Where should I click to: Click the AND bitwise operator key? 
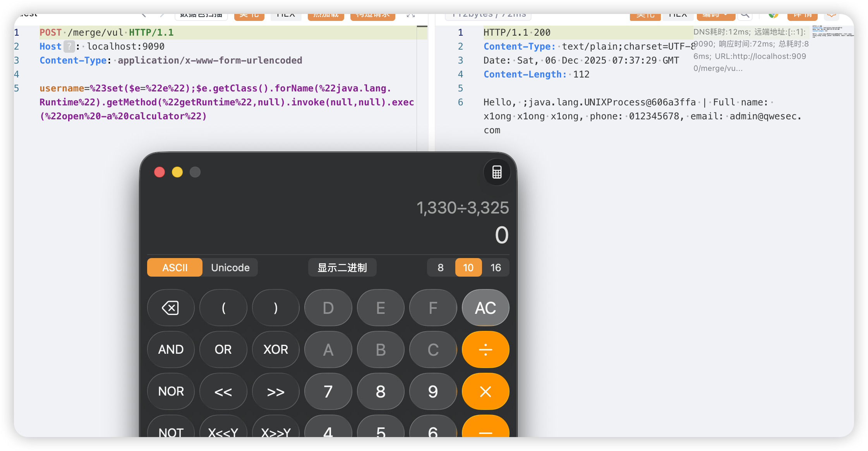[x=171, y=349]
